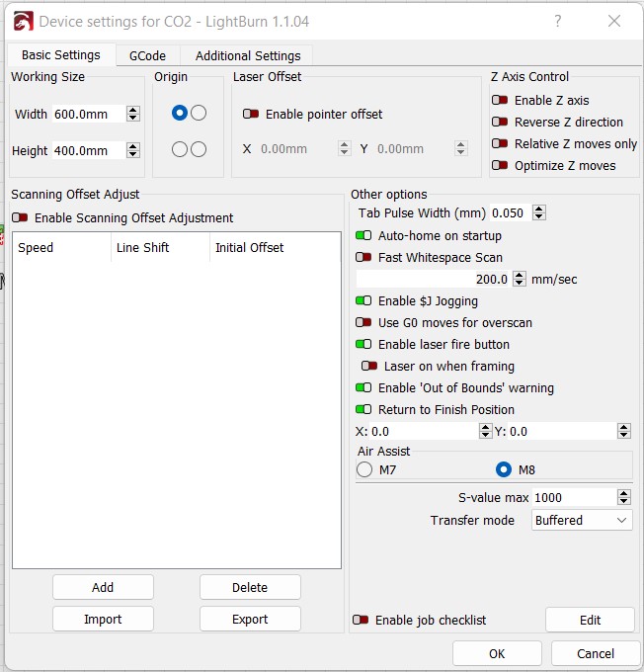Turn on Fast Whitespace Scan

point(363,257)
